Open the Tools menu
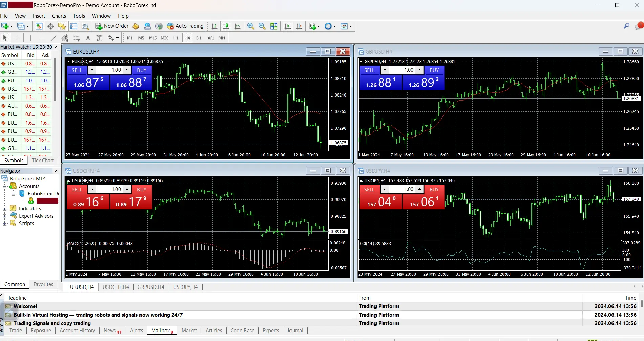 [79, 16]
